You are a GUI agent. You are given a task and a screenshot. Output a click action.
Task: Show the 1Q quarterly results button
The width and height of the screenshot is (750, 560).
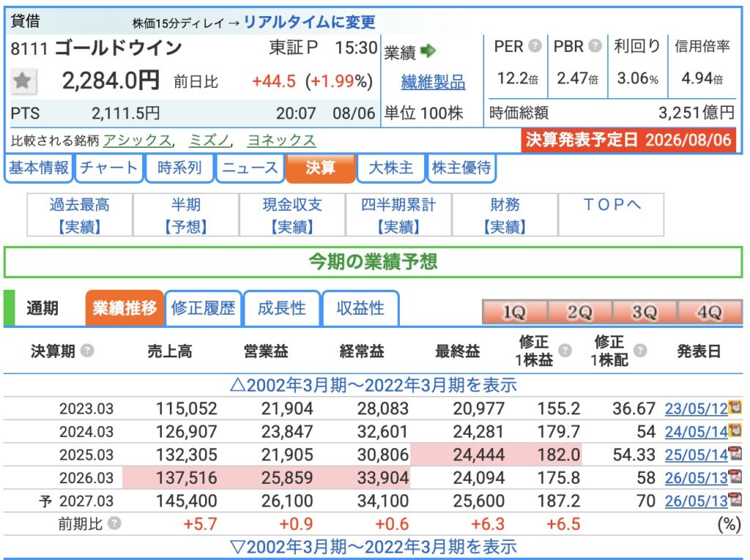(x=514, y=313)
